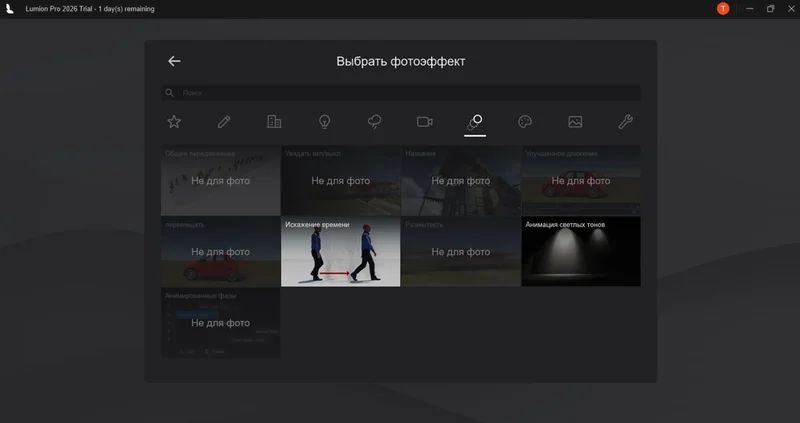Minimize the Lumion window
This screenshot has width=800, height=423.
pyautogui.click(x=749, y=9)
